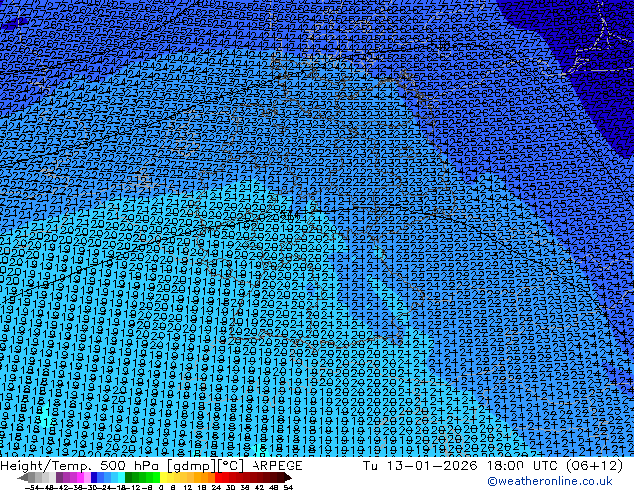634x490 pixels.
Task: Click the date 'Tu 13-01-2026'
Action: (420, 465)
